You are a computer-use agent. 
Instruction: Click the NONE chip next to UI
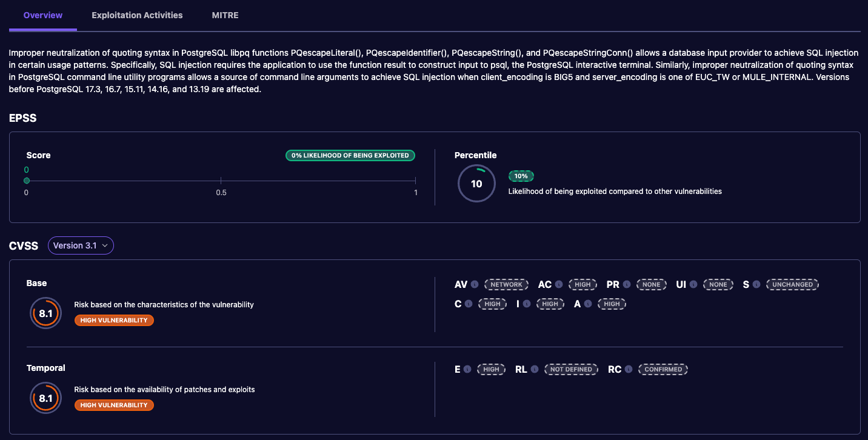(718, 284)
